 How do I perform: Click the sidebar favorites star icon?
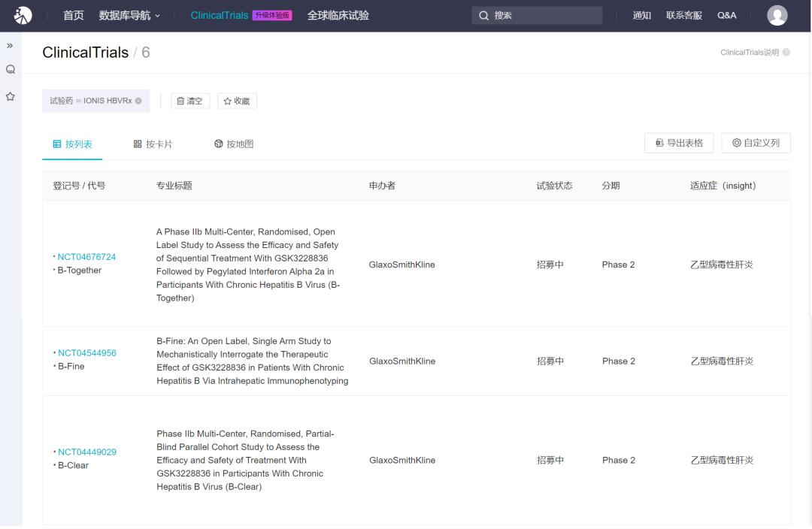click(11, 96)
